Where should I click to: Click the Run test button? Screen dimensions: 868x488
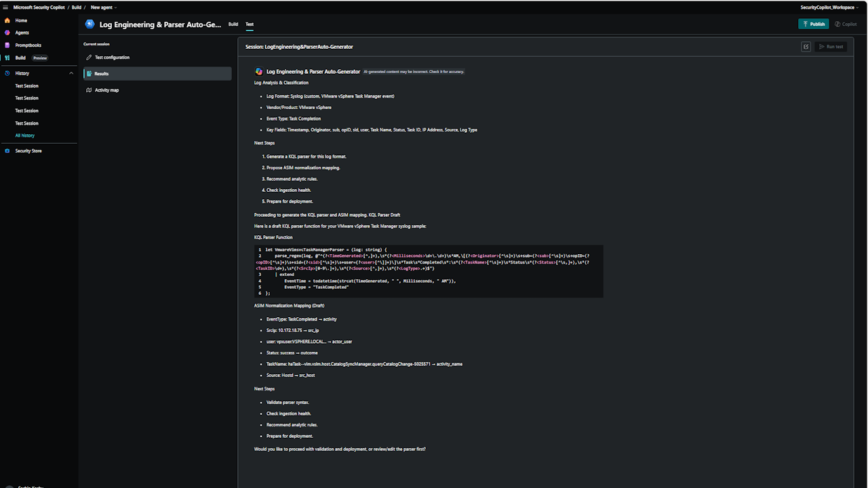(831, 47)
